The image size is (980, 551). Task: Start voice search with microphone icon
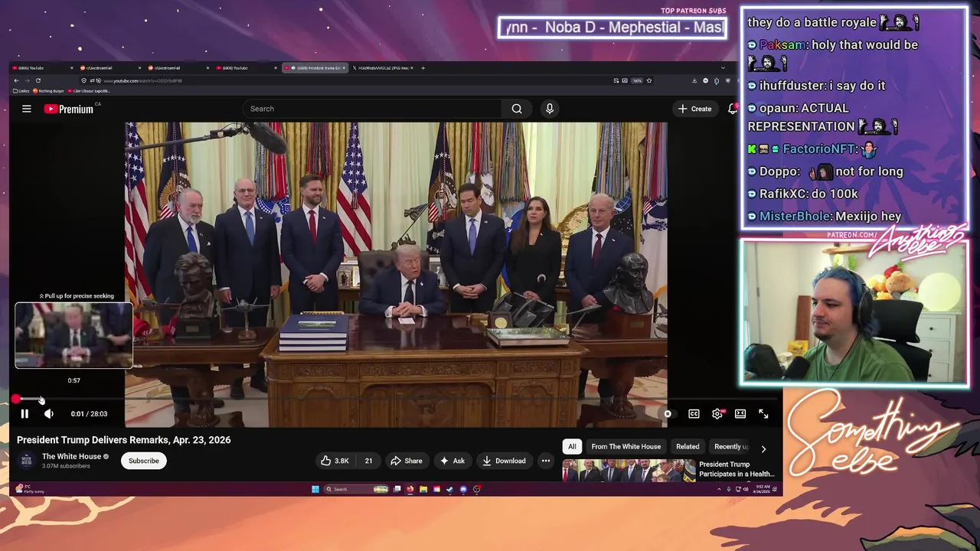550,109
